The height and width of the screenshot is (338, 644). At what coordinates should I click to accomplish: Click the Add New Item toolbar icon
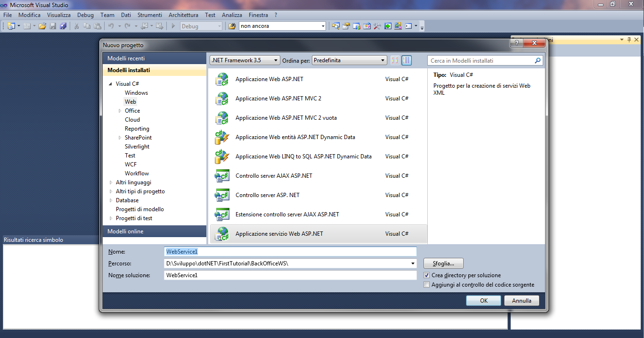(27, 26)
